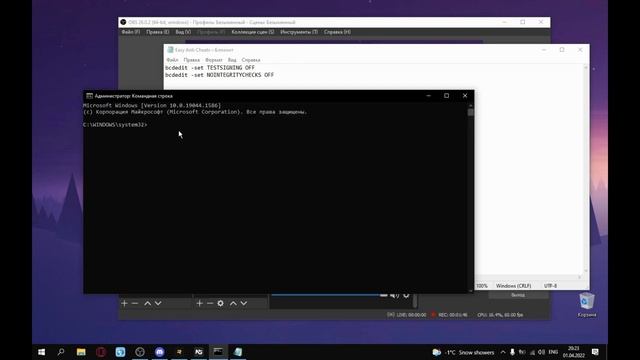Click 'bcdedit -set NOINTEGRITYCHECKS OFF' line in Notepad

click(x=220, y=75)
